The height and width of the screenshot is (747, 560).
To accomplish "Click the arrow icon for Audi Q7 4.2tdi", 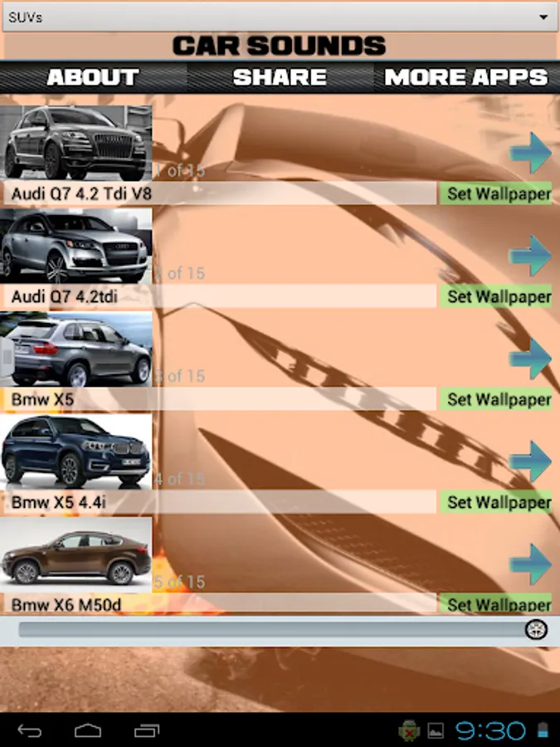I will click(x=530, y=256).
